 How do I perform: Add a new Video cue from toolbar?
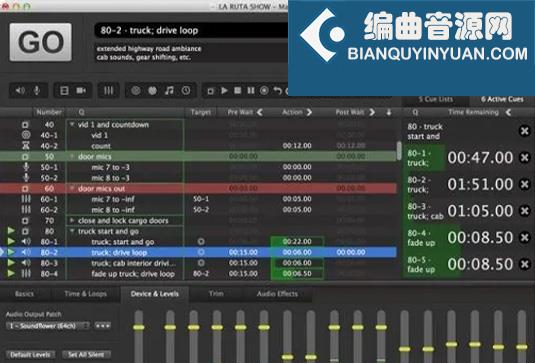pos(64,90)
